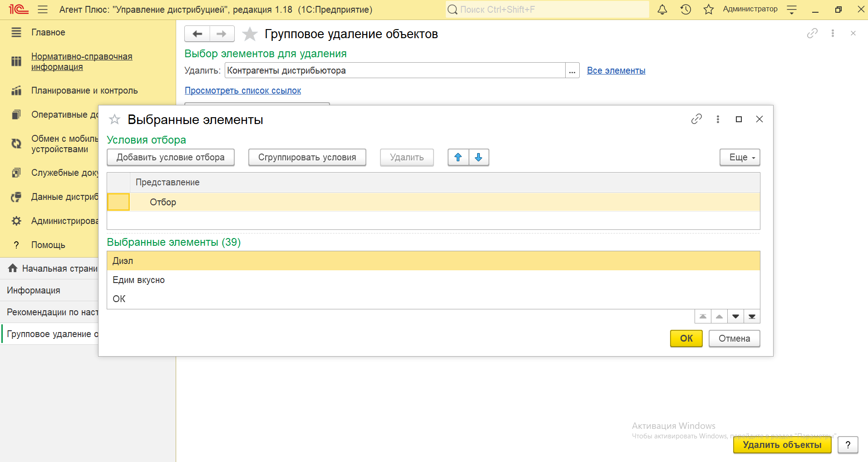Toggle the checkbox cell of the Отбор row
The width and height of the screenshot is (868, 462).
tap(118, 202)
